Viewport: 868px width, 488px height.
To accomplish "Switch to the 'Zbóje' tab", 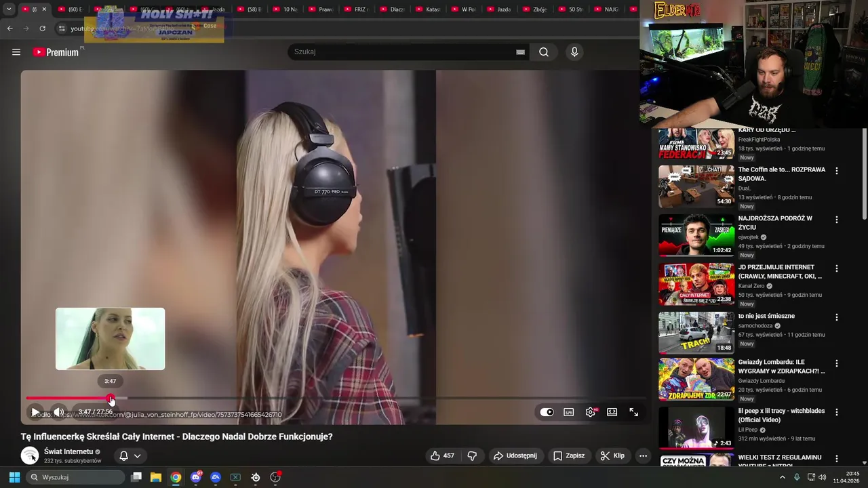I will (535, 9).
